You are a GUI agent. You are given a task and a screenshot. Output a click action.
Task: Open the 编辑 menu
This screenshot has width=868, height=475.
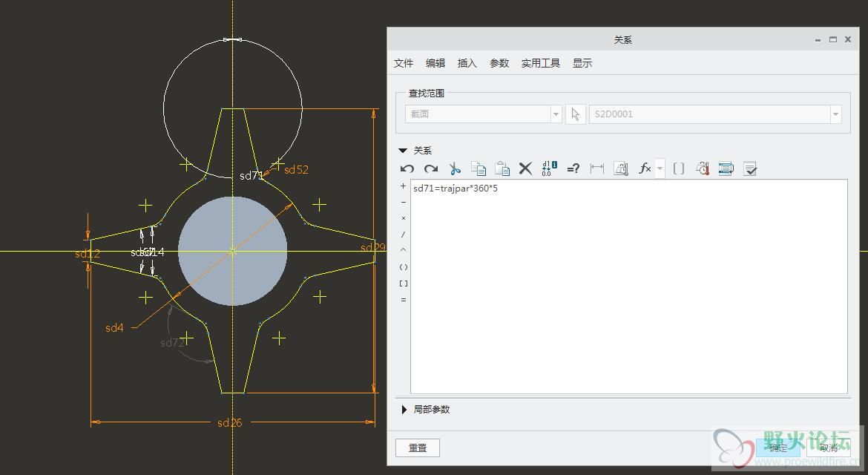click(x=435, y=63)
